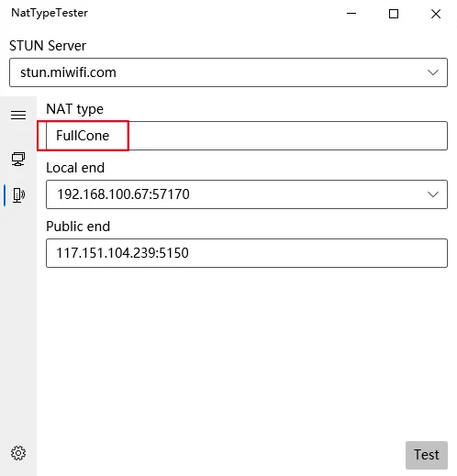Switch to the networked computers sidebar page
The image size is (457, 476).
click(18, 159)
